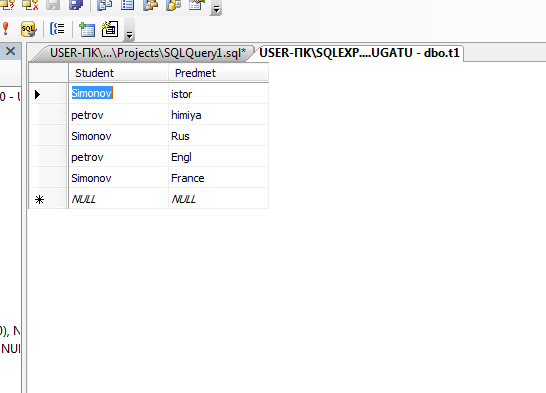Click the Object Explorer folders icon
This screenshot has width=546, height=393.
tap(151, 5)
